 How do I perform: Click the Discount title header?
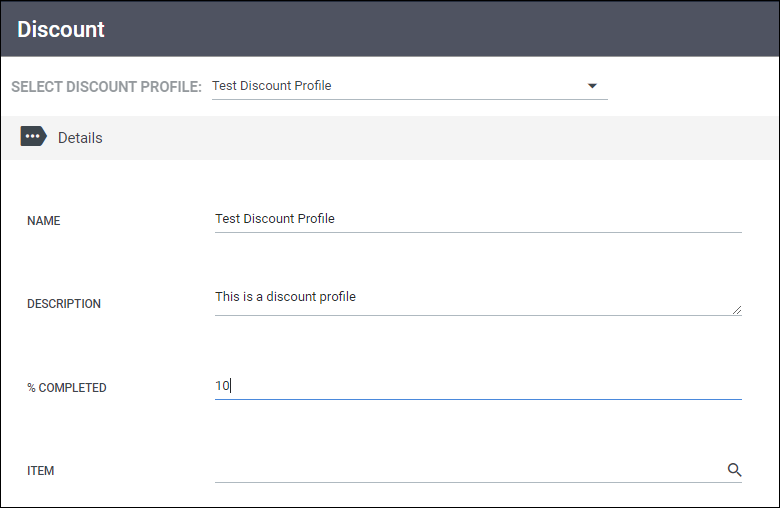[61, 29]
